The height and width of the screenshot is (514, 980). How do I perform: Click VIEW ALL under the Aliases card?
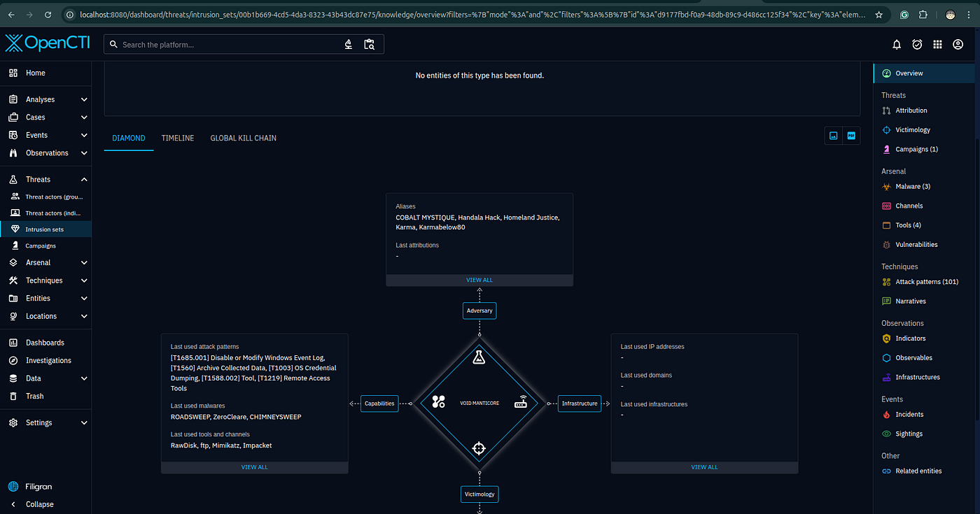[x=479, y=280]
